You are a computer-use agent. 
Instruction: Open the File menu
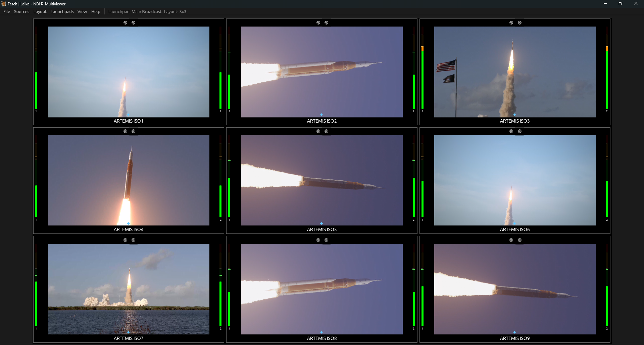click(x=6, y=11)
